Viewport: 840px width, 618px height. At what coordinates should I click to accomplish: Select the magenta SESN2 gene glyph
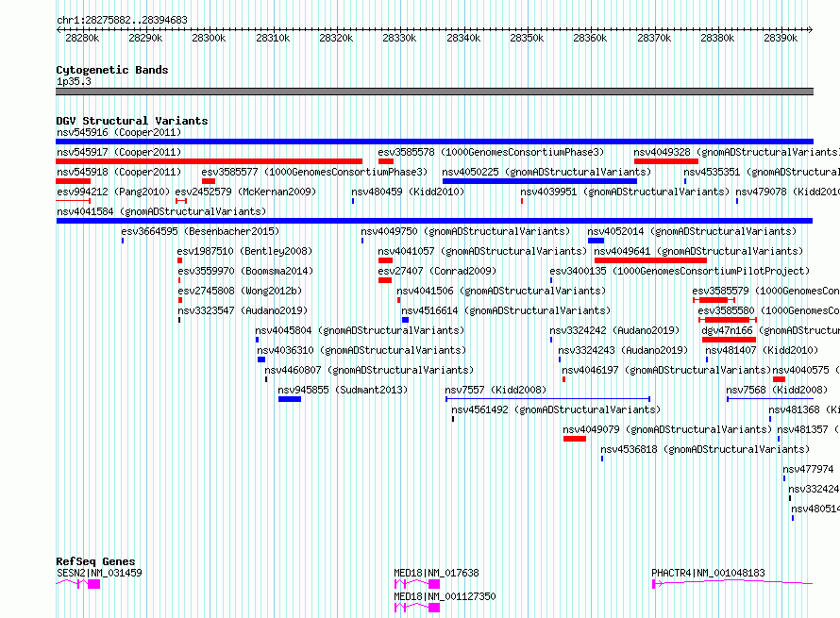tap(78, 584)
